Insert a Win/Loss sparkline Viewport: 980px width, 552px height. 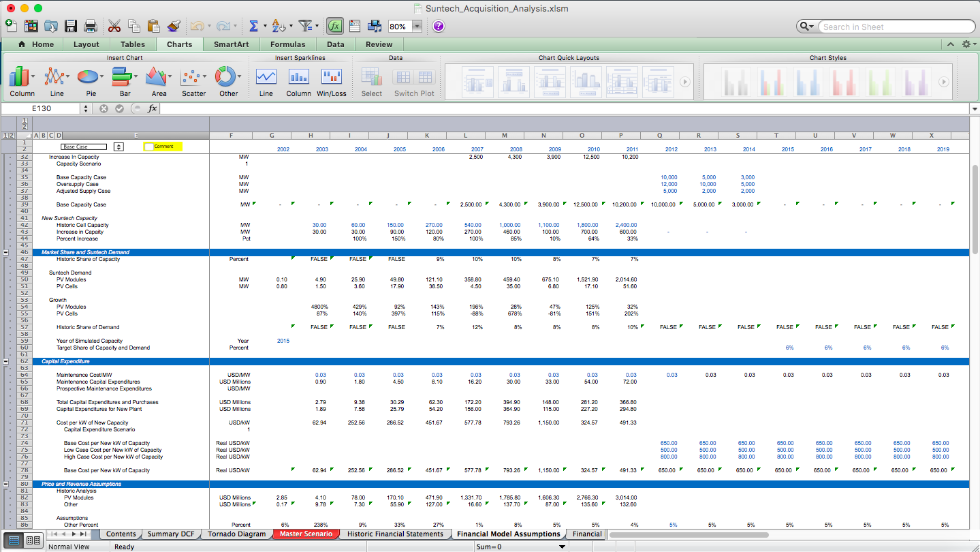(331, 81)
